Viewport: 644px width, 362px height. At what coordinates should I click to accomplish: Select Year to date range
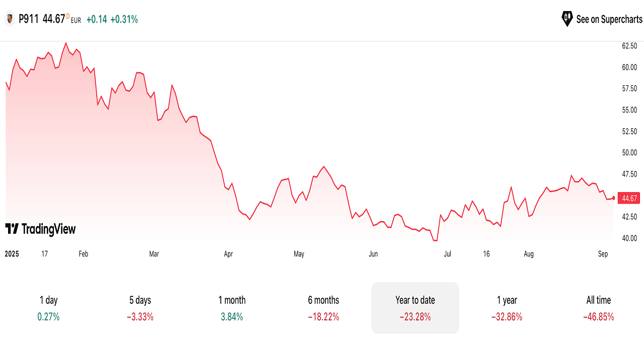[x=415, y=308]
